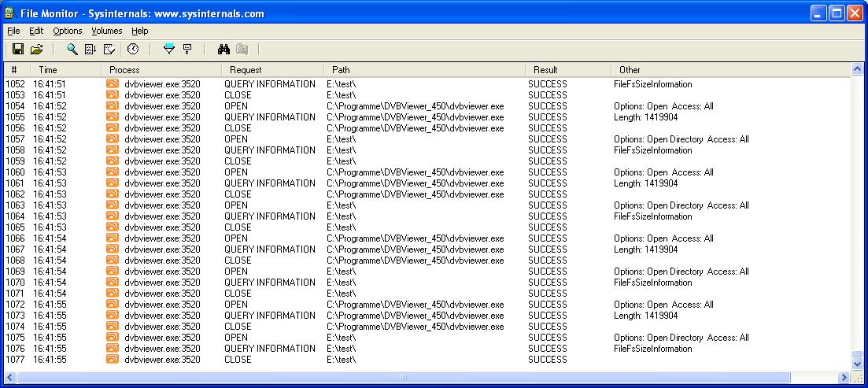Open the Edit menu
868x388 pixels.
click(36, 31)
